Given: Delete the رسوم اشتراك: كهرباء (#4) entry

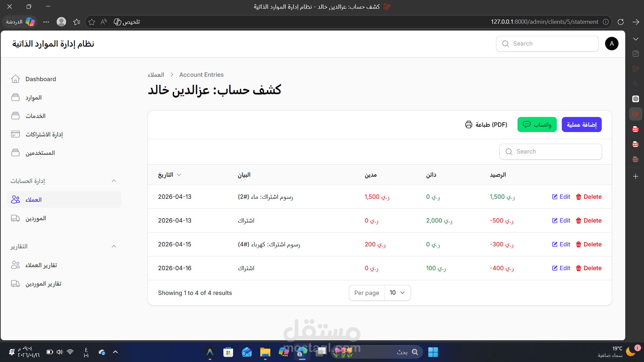Looking at the screenshot, I should pyautogui.click(x=589, y=245).
